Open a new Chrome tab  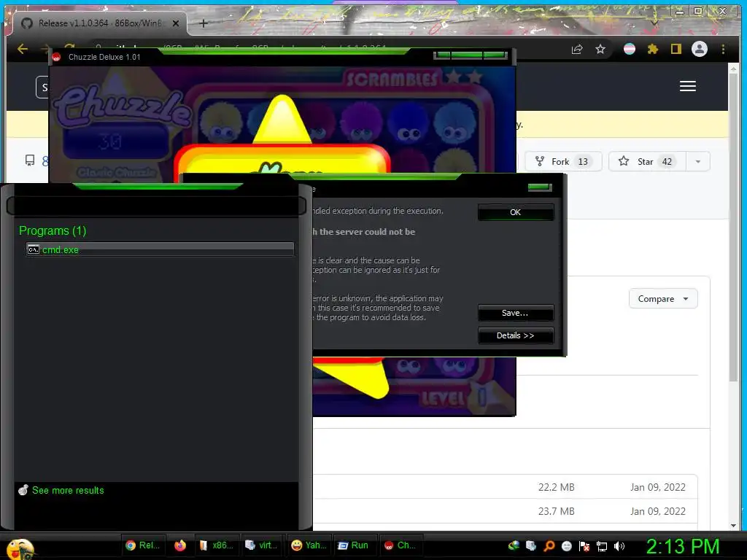(x=204, y=23)
